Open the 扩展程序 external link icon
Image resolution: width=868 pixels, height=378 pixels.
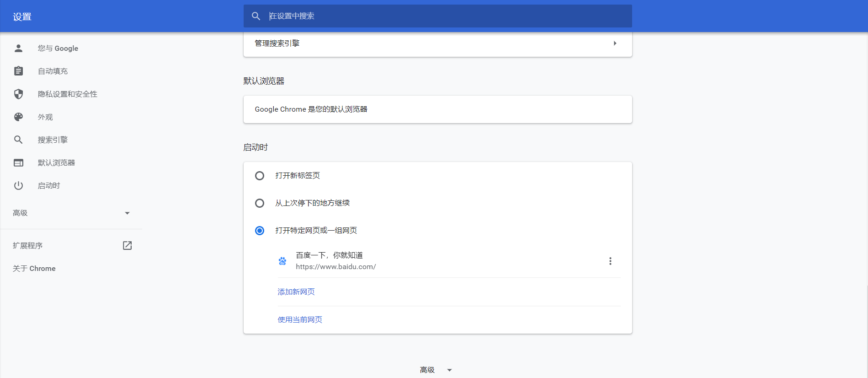(127, 246)
